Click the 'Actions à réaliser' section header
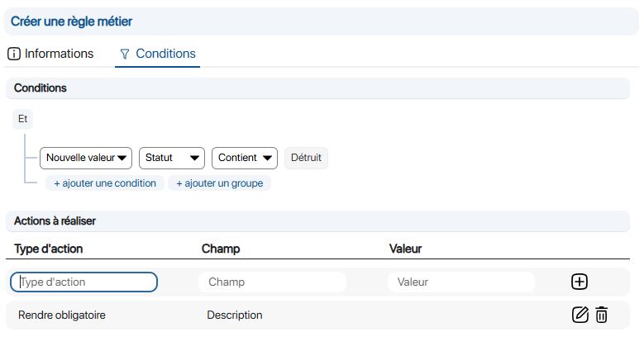 click(x=55, y=221)
